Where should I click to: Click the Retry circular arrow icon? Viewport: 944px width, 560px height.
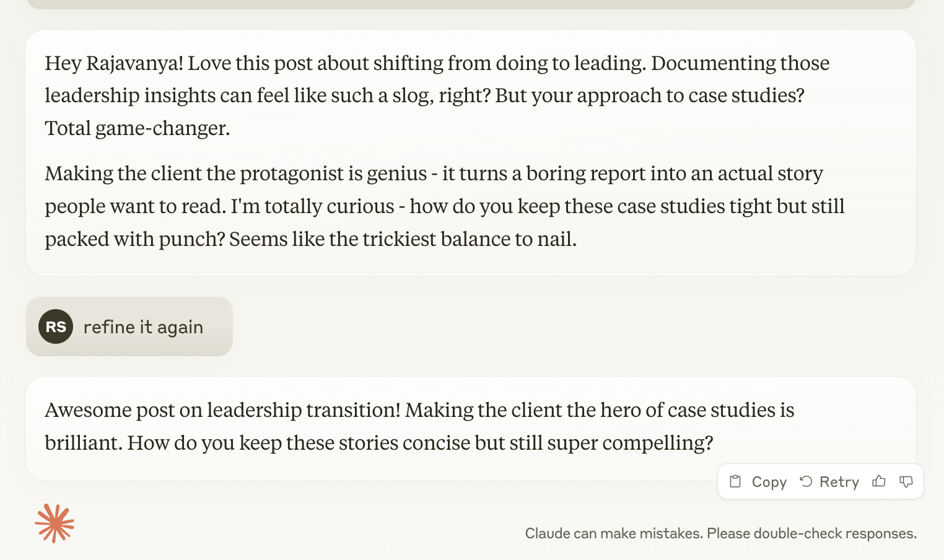point(806,481)
